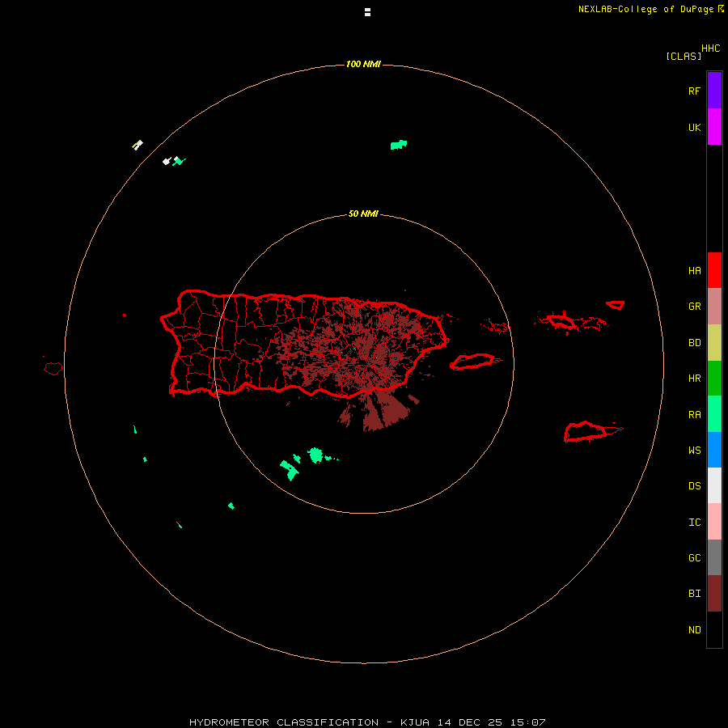This screenshot has height=728, width=728.
Task: Click the HR legend label
Action: (x=694, y=379)
